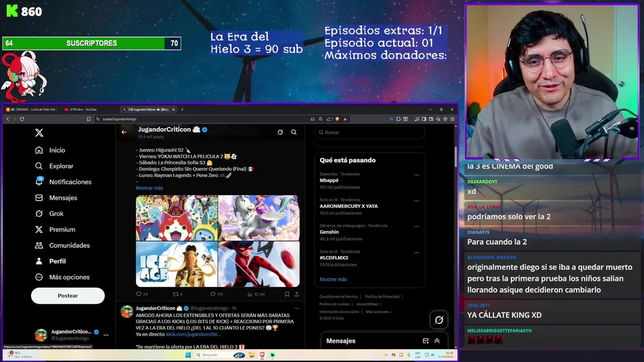Image resolution: width=644 pixels, height=362 pixels.
Task: Open Notificaciones in X sidebar
Action: 63,182
